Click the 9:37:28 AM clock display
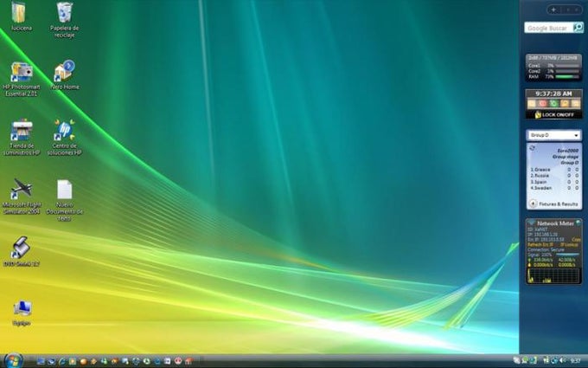This screenshot has height=368, width=588. pyautogui.click(x=554, y=94)
